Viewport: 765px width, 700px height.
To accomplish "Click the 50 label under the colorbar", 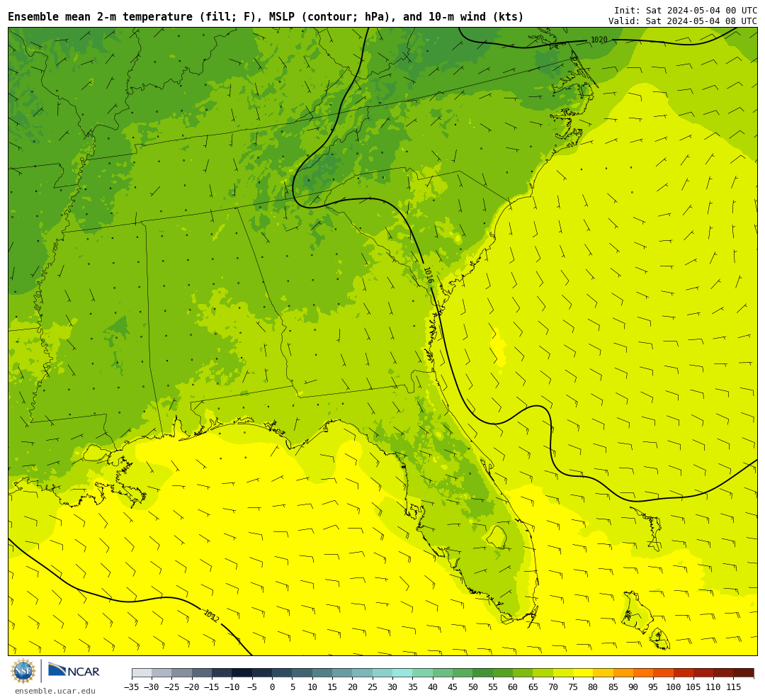I will point(472,687).
